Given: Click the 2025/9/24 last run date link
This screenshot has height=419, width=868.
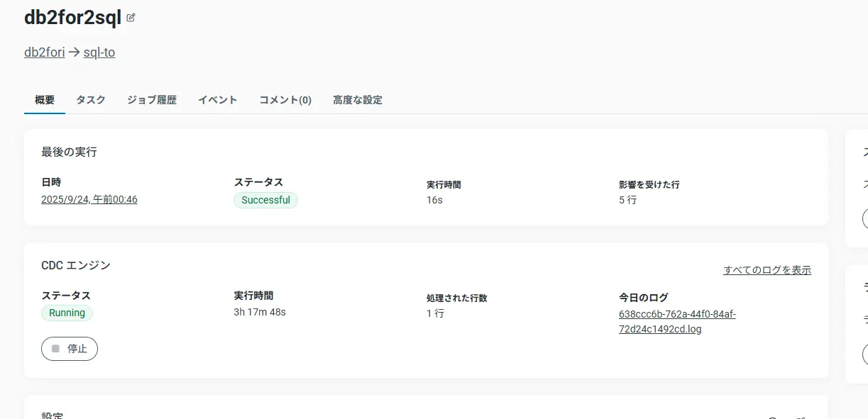Looking at the screenshot, I should click(x=89, y=200).
